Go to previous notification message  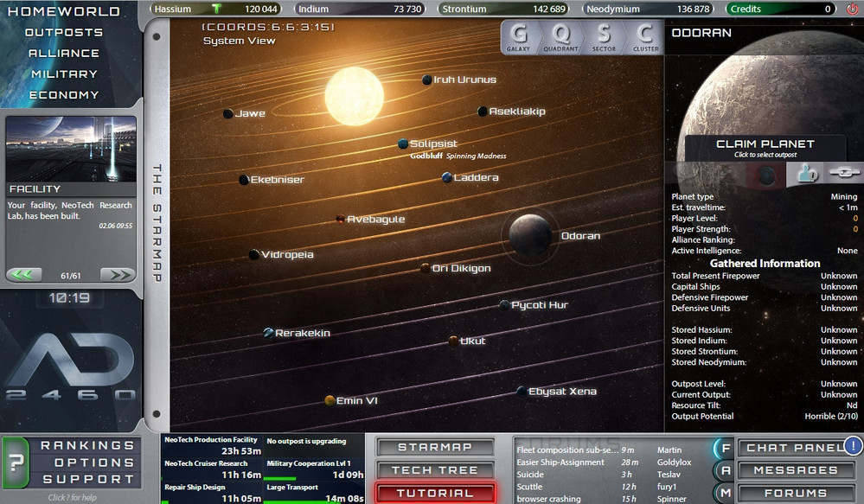[x=23, y=274]
